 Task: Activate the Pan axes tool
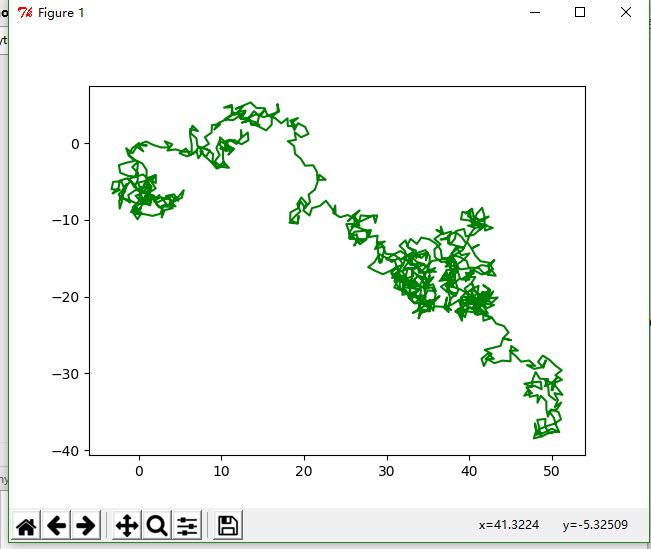(127, 525)
